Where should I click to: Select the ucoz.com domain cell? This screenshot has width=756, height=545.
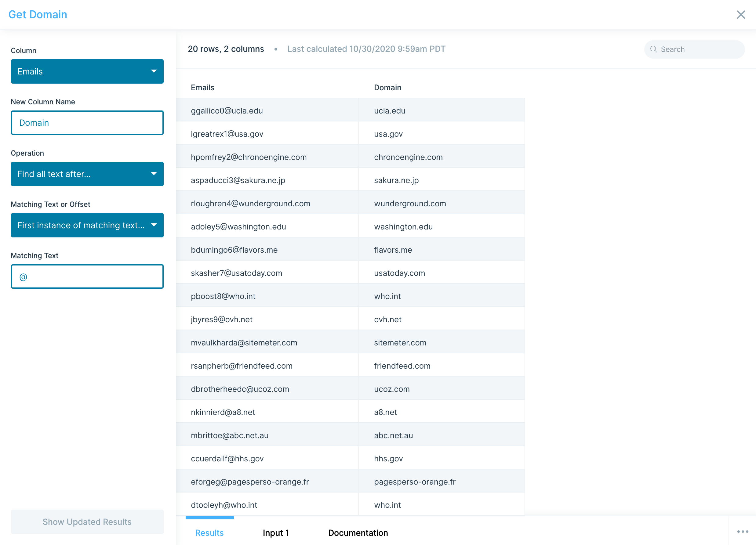click(x=442, y=389)
